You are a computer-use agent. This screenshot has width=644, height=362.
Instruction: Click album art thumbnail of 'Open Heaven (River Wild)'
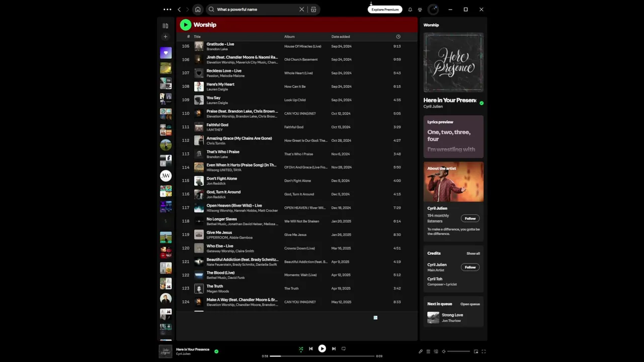click(x=199, y=208)
